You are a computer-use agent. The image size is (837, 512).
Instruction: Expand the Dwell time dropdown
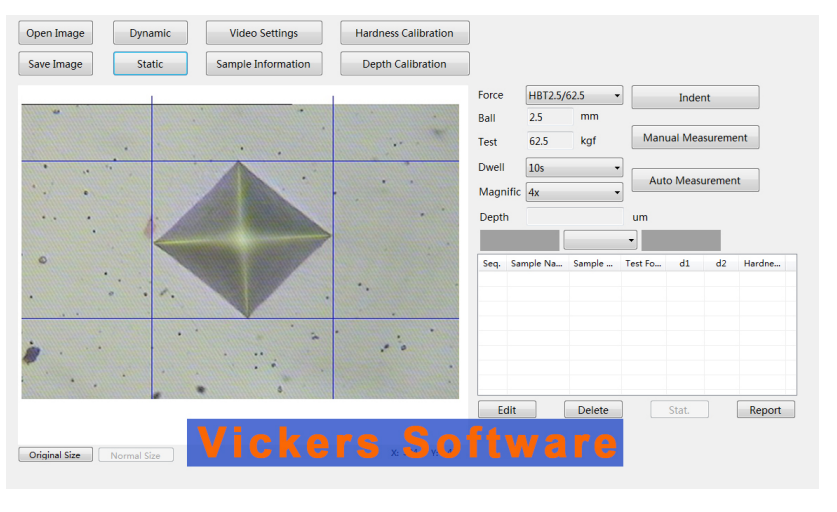coord(574,168)
